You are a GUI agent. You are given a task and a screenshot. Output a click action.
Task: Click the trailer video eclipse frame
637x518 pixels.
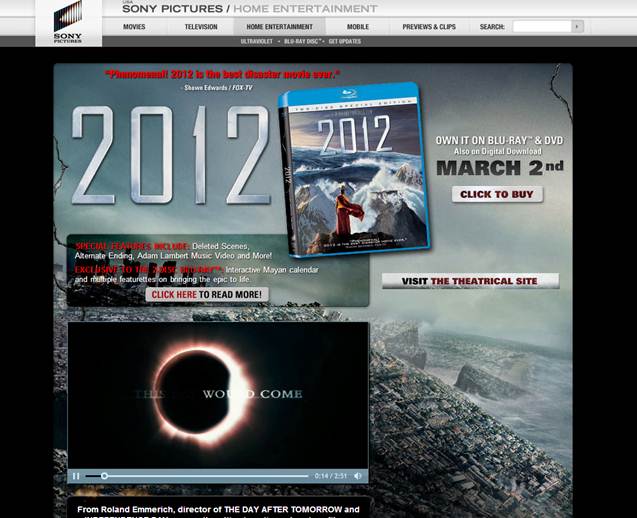218,395
